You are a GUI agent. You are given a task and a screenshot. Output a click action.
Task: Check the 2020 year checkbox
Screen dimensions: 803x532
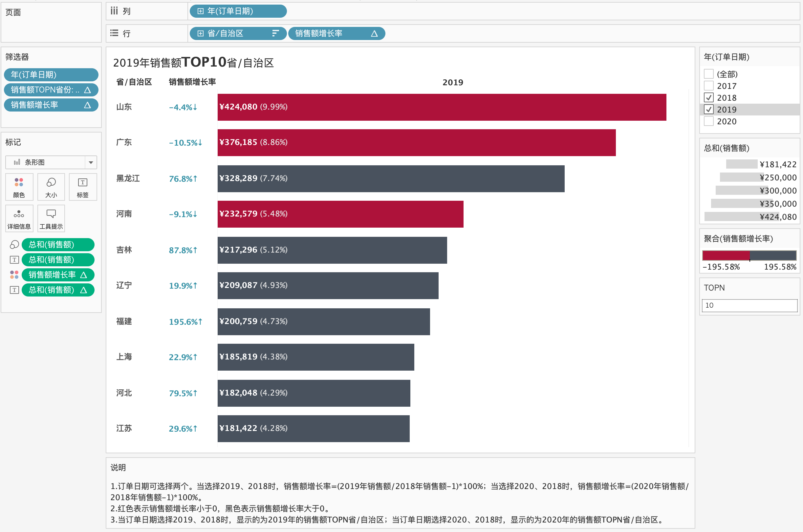709,121
